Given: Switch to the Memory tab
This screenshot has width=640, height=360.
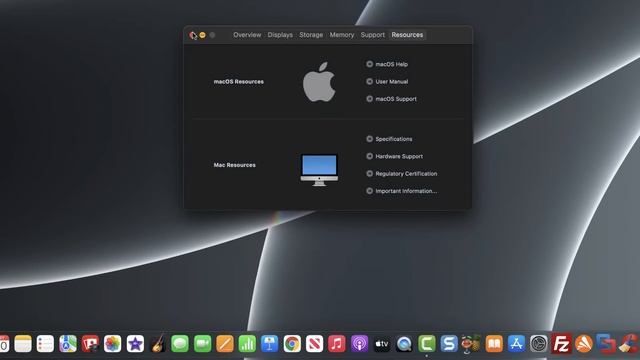Looking at the screenshot, I should [342, 35].
